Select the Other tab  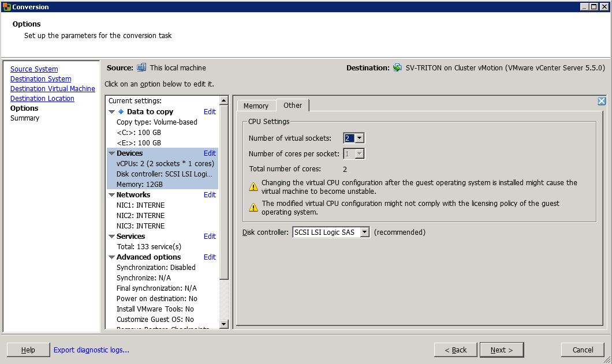point(293,106)
